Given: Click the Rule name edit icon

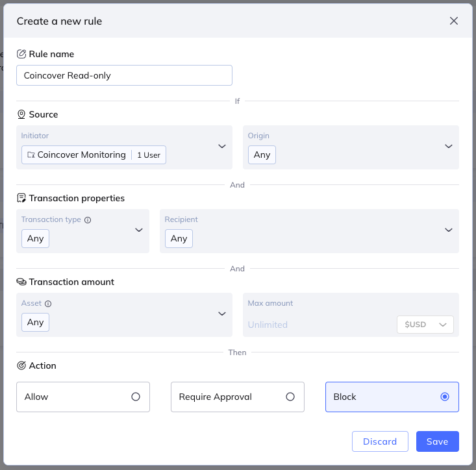Looking at the screenshot, I should 21,54.
